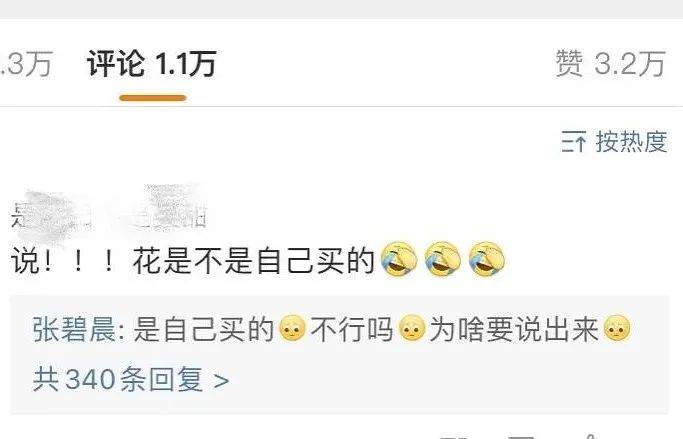
Task: Click the first laughing-crying emoji
Action: pos(399,260)
